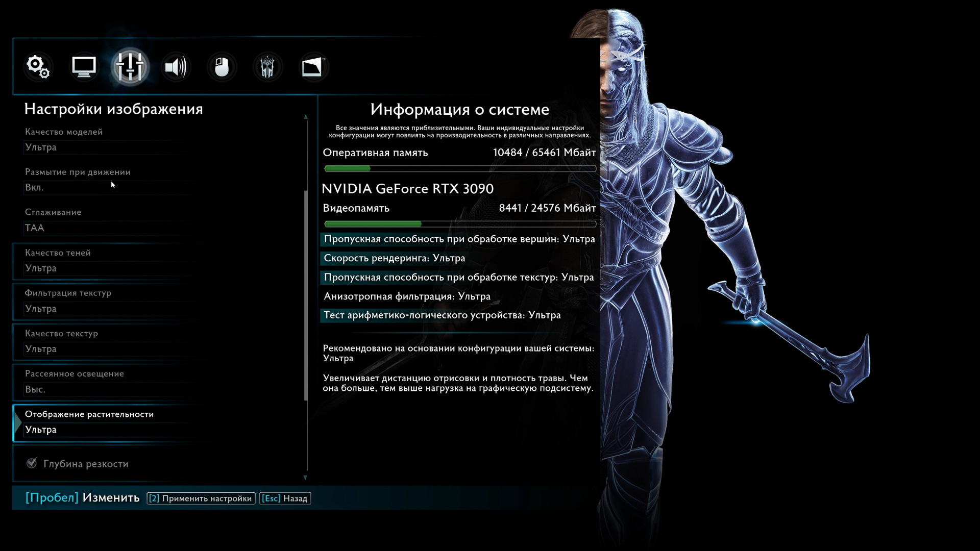The image size is (980, 551).
Task: Click the settings list scrollbar thumb
Action: 306,295
